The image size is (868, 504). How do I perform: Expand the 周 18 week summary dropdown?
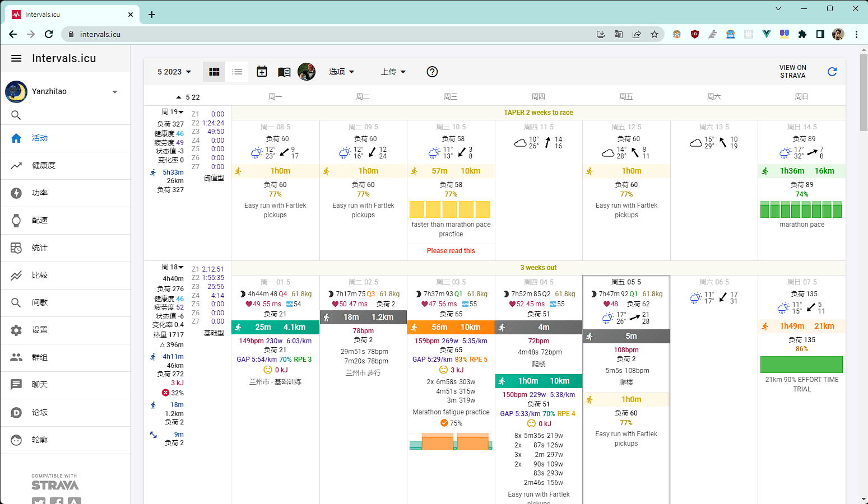tap(173, 267)
